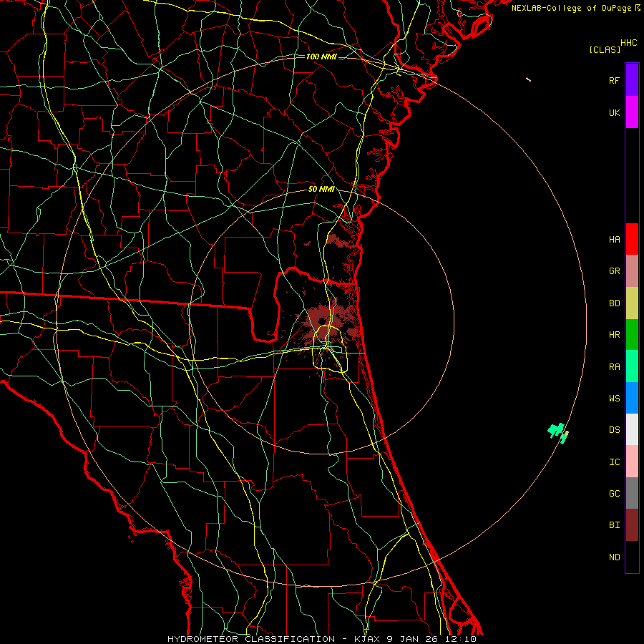Click the [CLAS] label
The image size is (644, 644).
point(605,49)
